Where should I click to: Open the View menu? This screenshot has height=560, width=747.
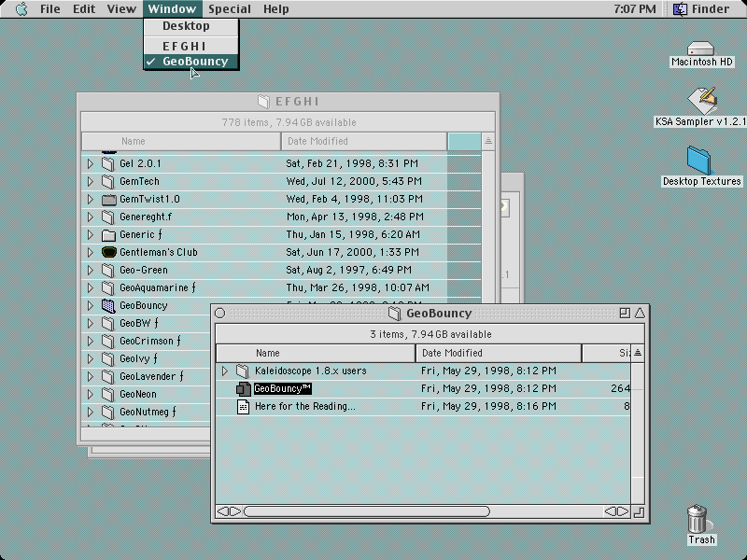(x=121, y=9)
